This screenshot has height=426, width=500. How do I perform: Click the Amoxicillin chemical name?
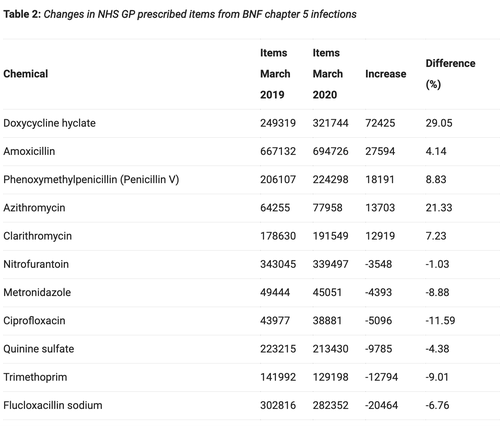click(x=29, y=151)
